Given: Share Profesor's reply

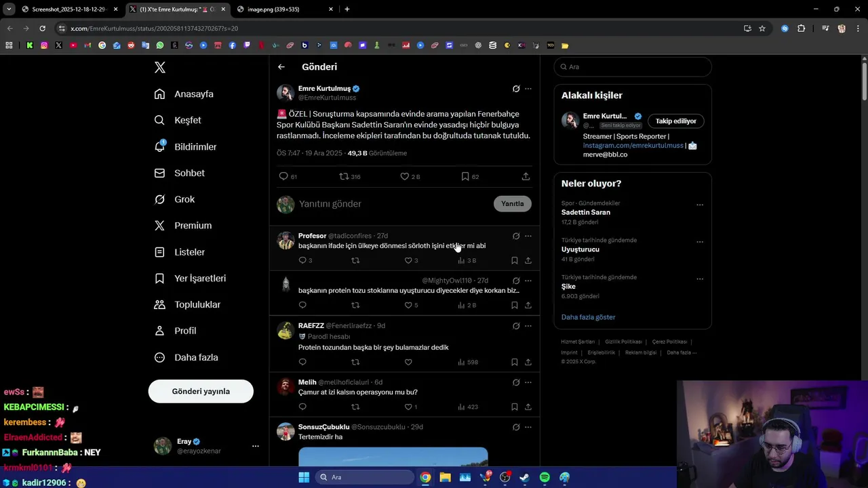Looking at the screenshot, I should [528, 260].
